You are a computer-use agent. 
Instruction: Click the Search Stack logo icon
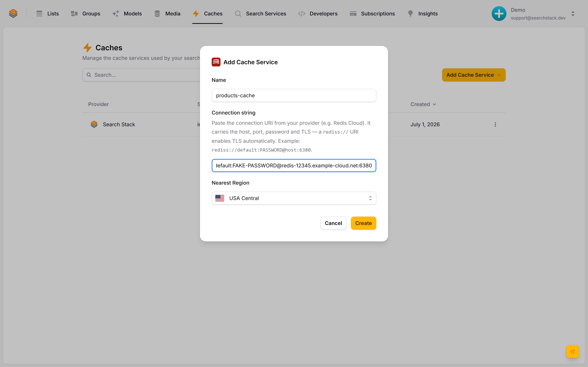click(13, 13)
